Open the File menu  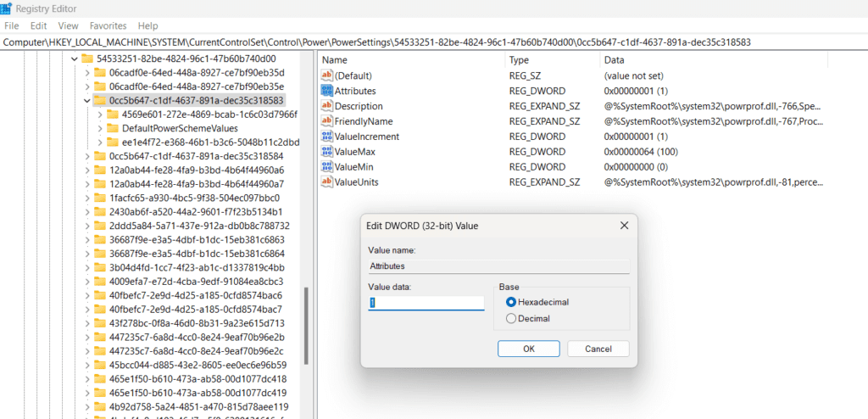pos(12,25)
